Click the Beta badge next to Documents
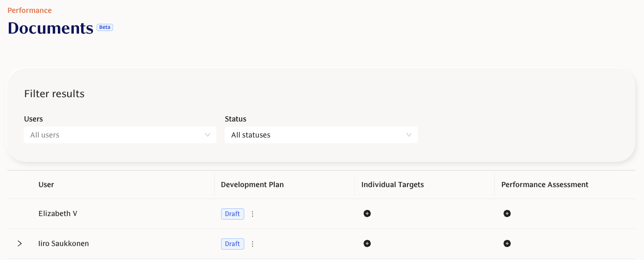This screenshot has width=644, height=260. [x=105, y=27]
